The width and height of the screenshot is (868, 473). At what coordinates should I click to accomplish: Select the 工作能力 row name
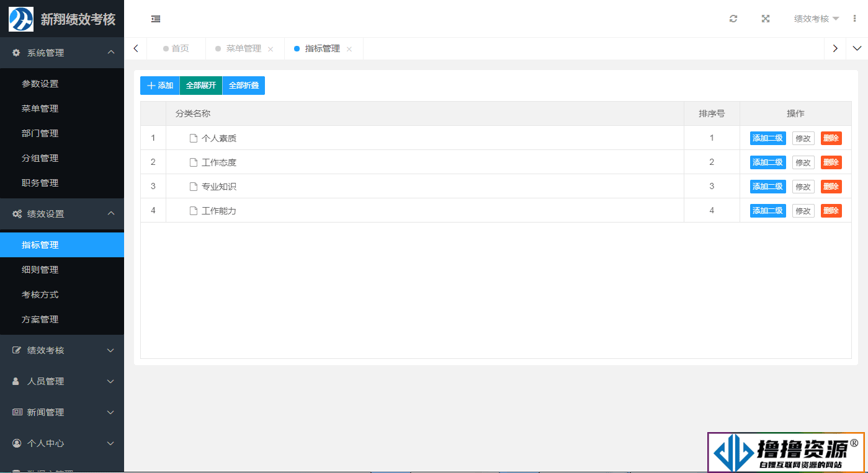pyautogui.click(x=219, y=211)
